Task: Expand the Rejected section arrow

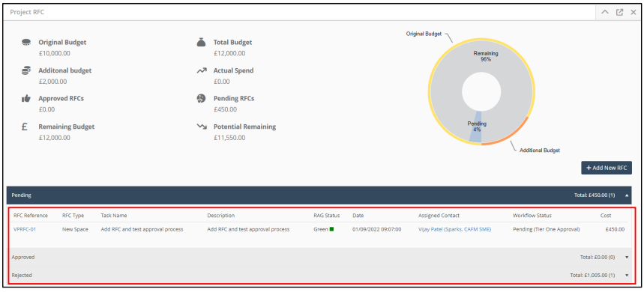Action: coord(627,276)
